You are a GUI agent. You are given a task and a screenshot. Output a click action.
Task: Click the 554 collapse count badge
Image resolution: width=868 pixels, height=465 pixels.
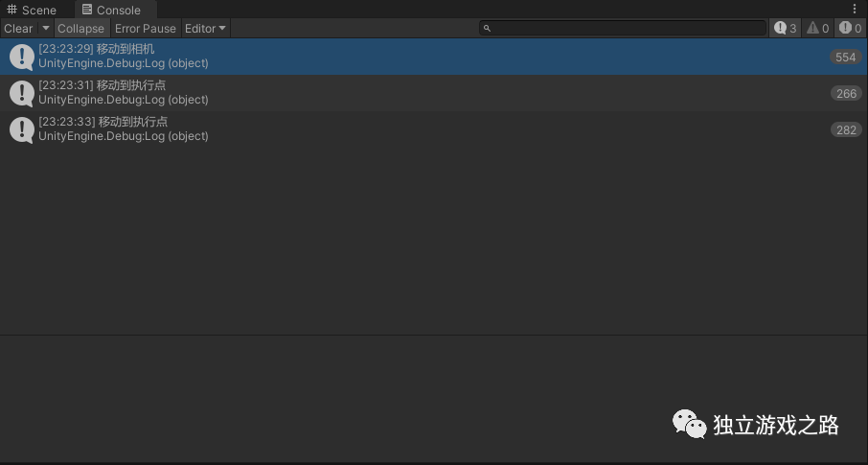(x=846, y=57)
